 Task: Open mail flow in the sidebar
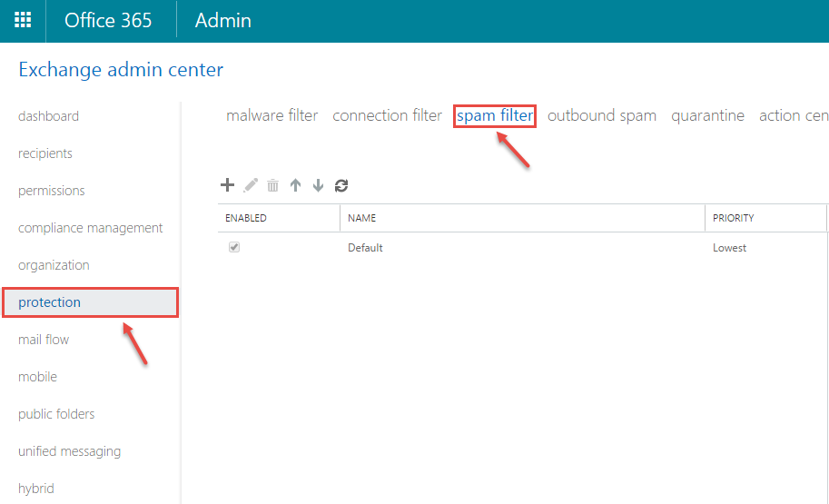click(x=44, y=340)
